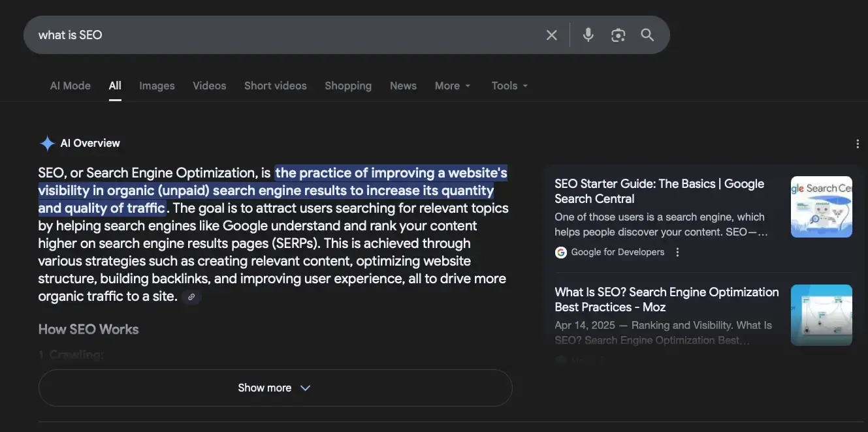The height and width of the screenshot is (432, 868).
Task: Open the Tools dropdown
Action: coord(509,85)
